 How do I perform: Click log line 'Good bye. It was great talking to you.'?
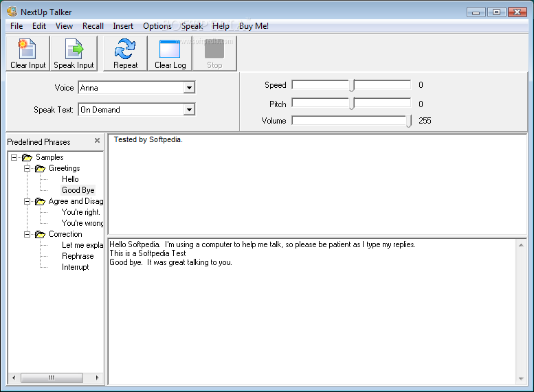click(170, 262)
